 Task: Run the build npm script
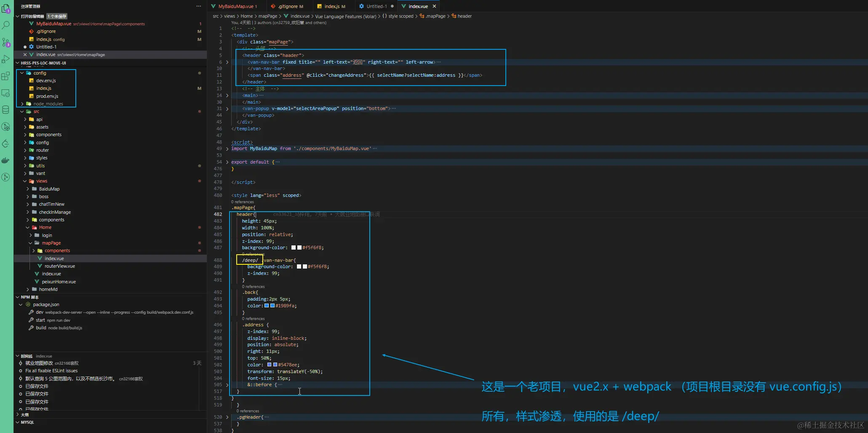(x=41, y=328)
